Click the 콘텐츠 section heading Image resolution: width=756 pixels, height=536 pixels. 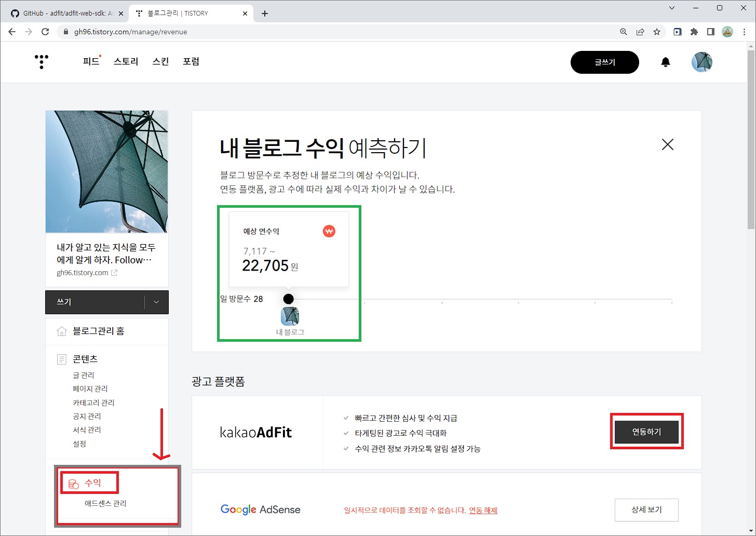85,359
